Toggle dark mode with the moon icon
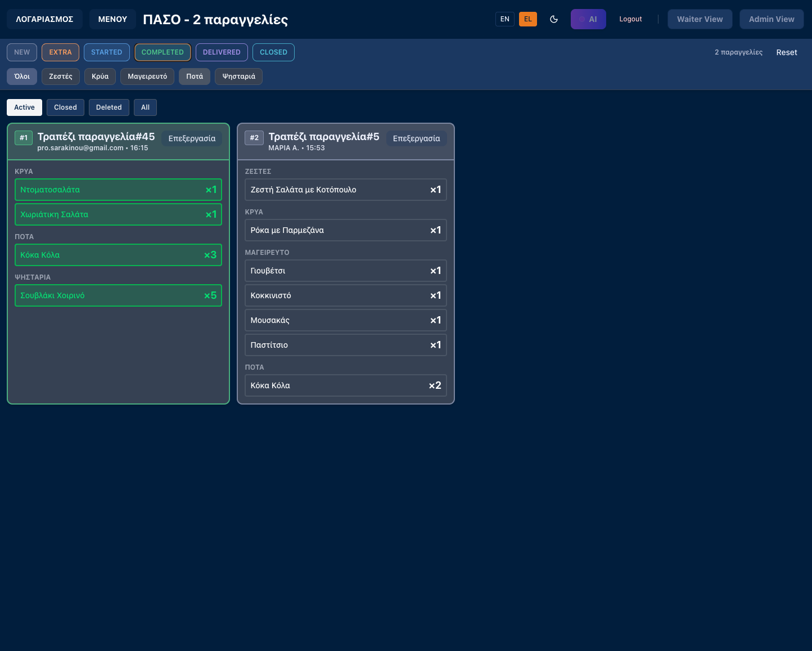The width and height of the screenshot is (812, 651). click(554, 19)
